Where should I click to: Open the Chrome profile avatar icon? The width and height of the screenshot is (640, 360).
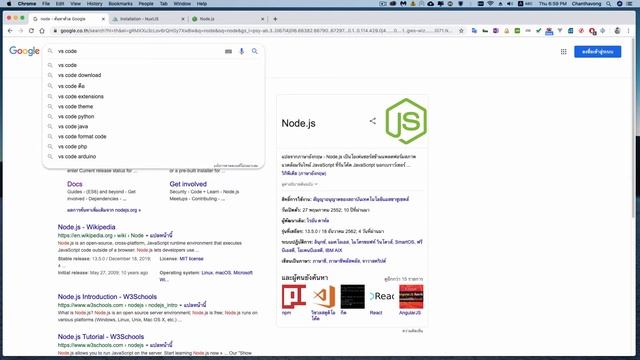click(617, 31)
